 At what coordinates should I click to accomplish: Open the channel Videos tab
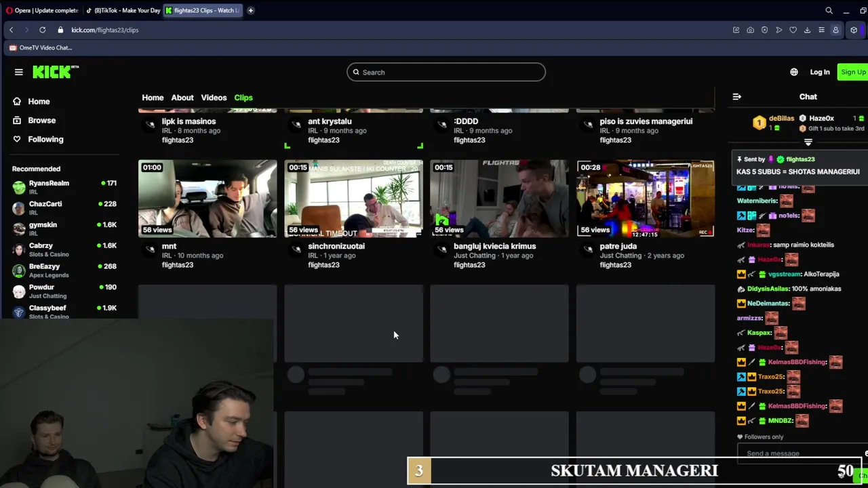click(x=214, y=98)
